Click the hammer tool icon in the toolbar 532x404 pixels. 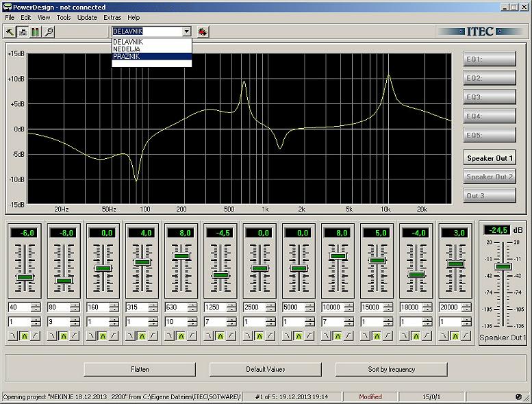coord(10,31)
